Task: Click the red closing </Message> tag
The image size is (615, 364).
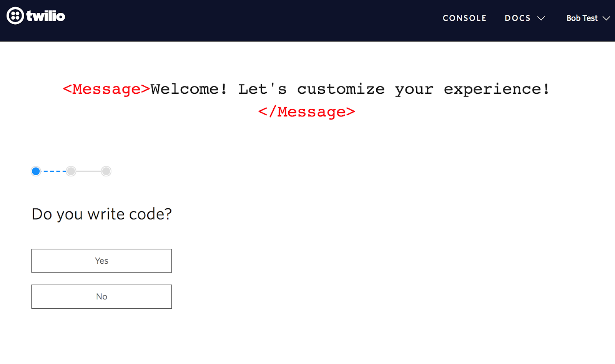Action: pos(306,112)
